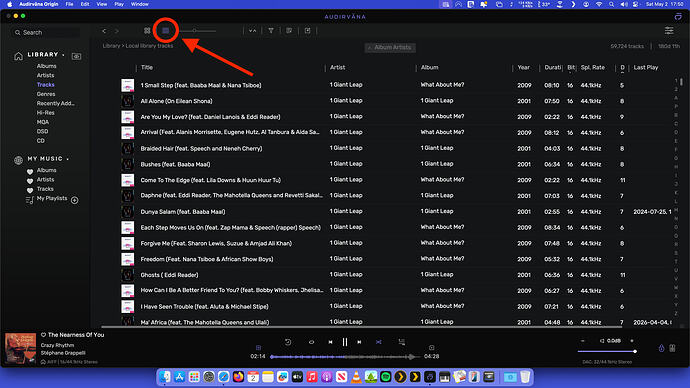Open the View menu

pyautogui.click(x=102, y=4)
